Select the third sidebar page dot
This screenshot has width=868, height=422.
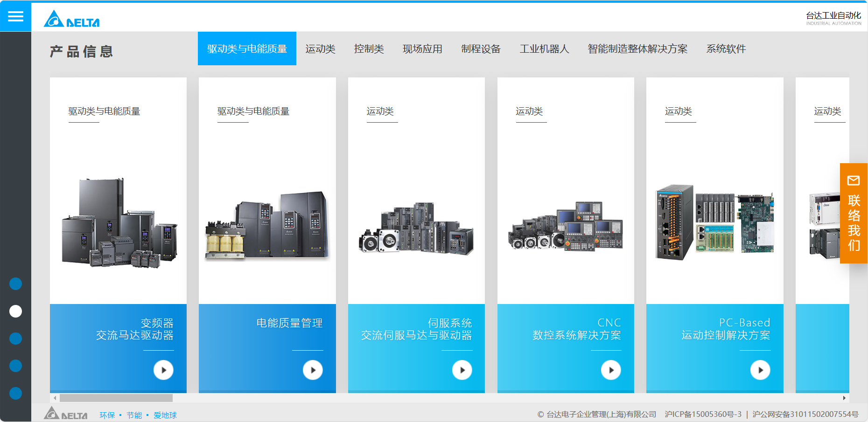tap(16, 339)
